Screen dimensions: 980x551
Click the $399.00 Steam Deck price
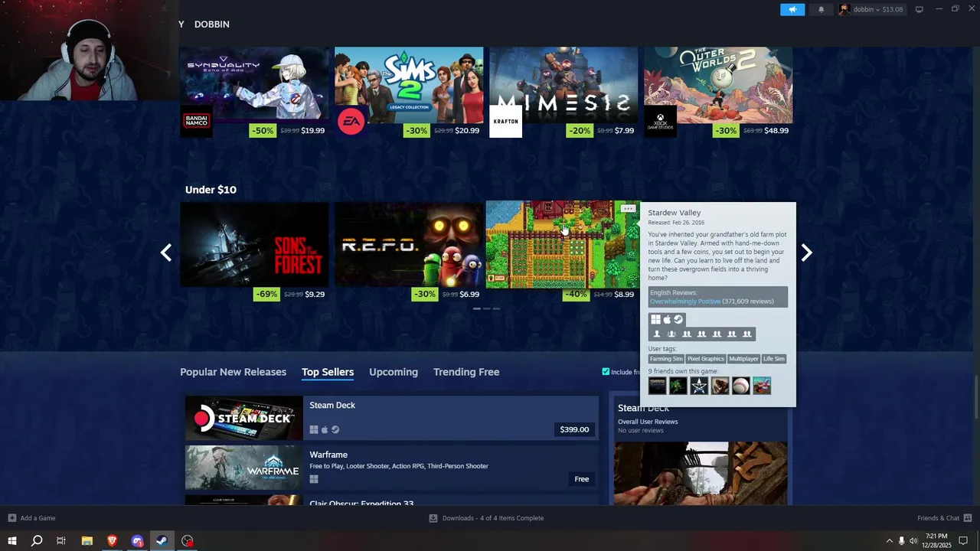pos(574,429)
